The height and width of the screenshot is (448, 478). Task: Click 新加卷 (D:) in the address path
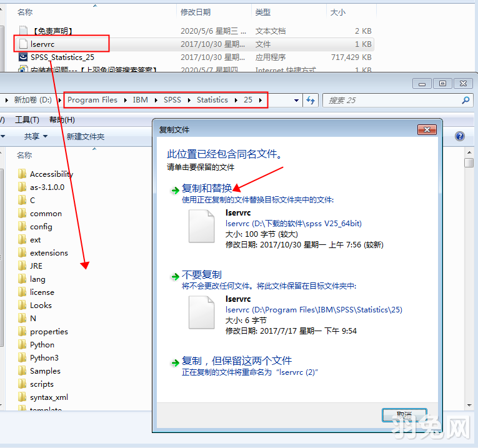(x=33, y=99)
